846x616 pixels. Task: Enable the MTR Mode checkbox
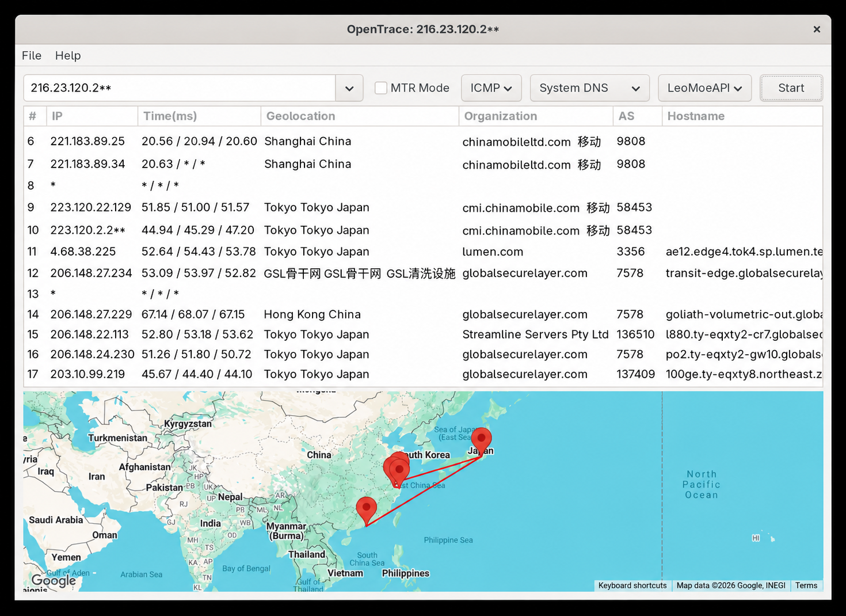[381, 88]
